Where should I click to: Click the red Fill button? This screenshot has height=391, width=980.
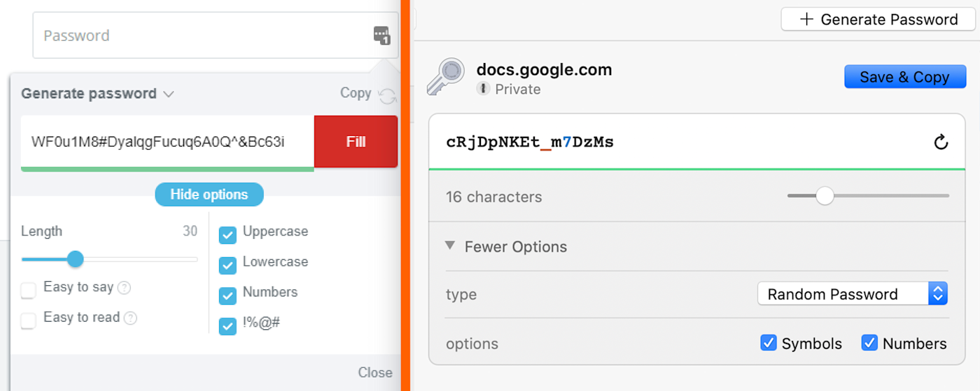[x=356, y=142]
